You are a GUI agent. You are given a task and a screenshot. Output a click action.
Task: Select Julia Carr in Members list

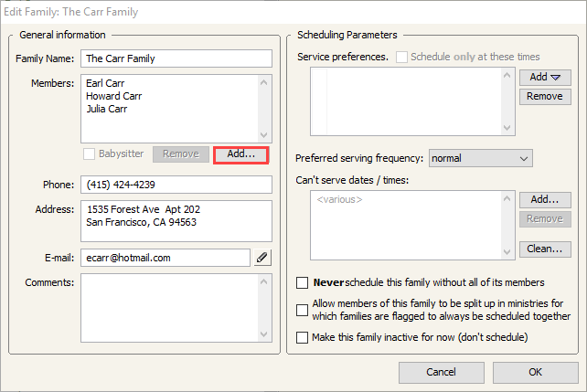click(x=107, y=109)
